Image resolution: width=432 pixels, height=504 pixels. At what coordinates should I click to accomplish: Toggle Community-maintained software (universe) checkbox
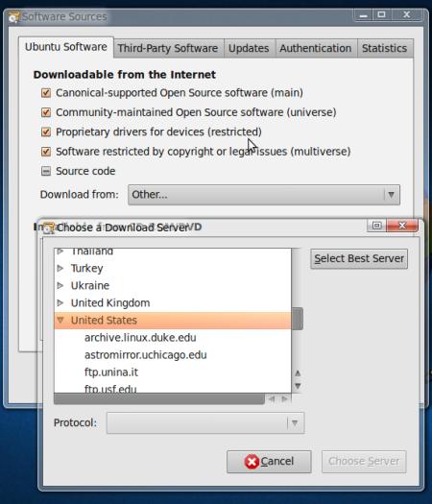(46, 112)
